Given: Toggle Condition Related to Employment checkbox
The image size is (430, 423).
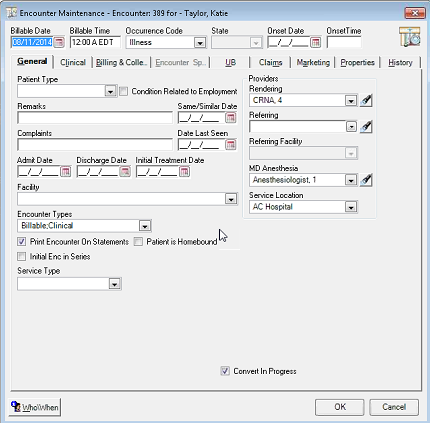Looking at the screenshot, I should 123,91.
